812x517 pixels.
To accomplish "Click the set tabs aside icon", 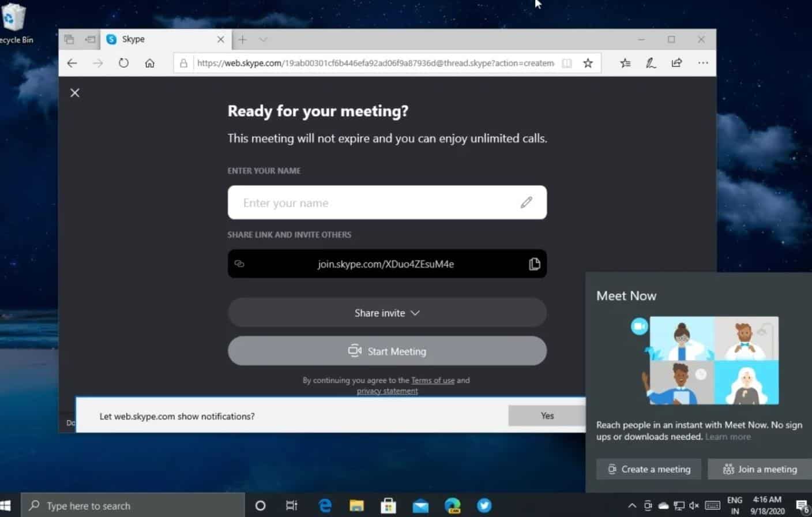I will (90, 39).
